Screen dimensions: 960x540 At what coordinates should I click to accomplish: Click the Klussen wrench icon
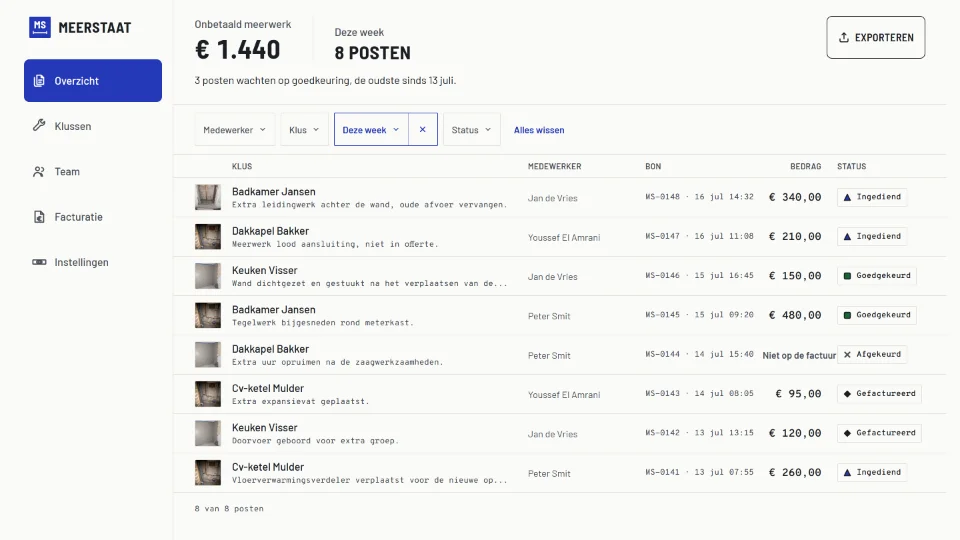[39, 126]
